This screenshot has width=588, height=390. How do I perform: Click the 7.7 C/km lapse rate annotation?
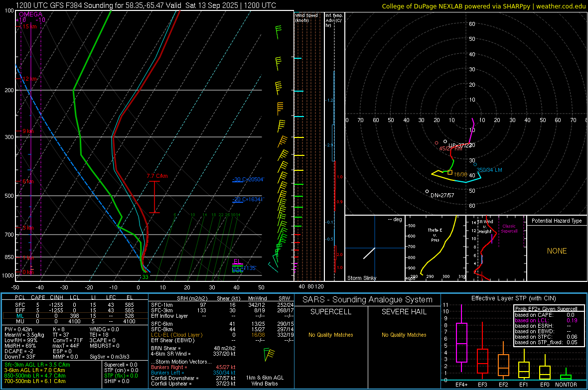pos(157,176)
